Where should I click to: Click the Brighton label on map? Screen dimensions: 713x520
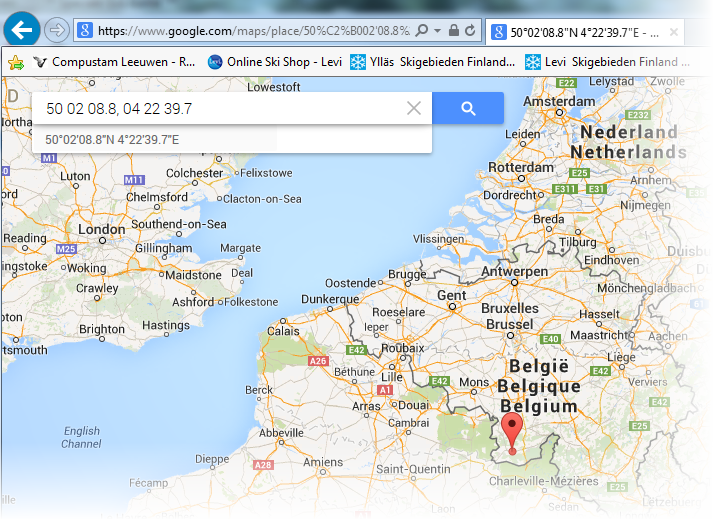102,329
